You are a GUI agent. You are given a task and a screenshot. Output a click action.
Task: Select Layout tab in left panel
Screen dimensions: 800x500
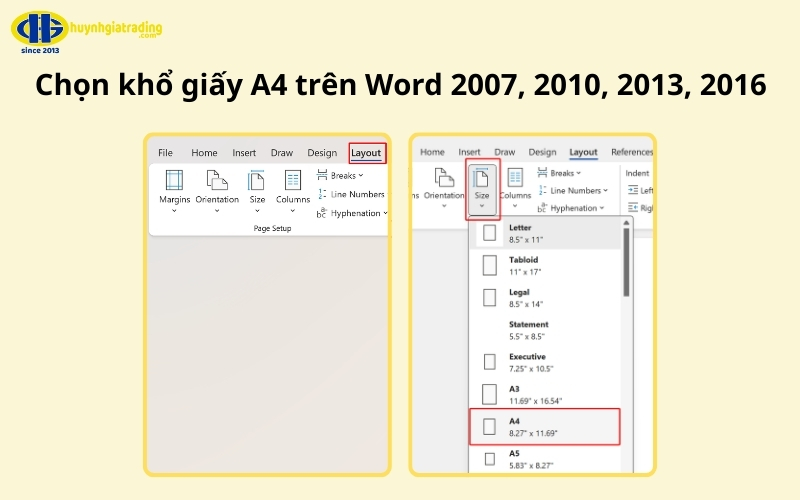366,153
